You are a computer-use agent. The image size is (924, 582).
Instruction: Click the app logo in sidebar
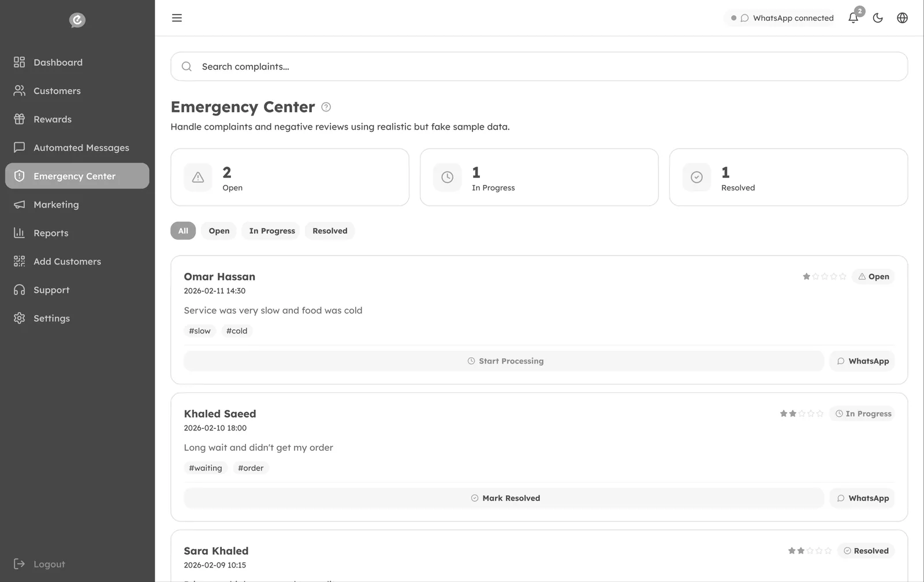pyautogui.click(x=77, y=20)
